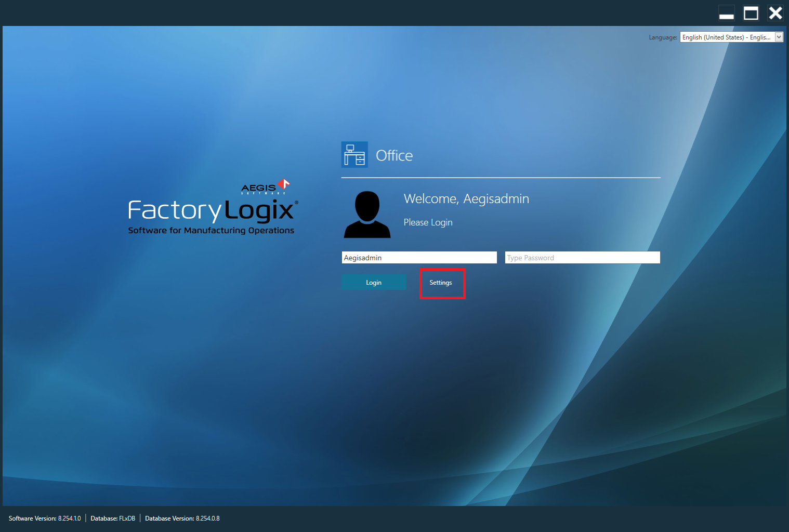Click the Database: FLxDB status bar text

point(112,518)
